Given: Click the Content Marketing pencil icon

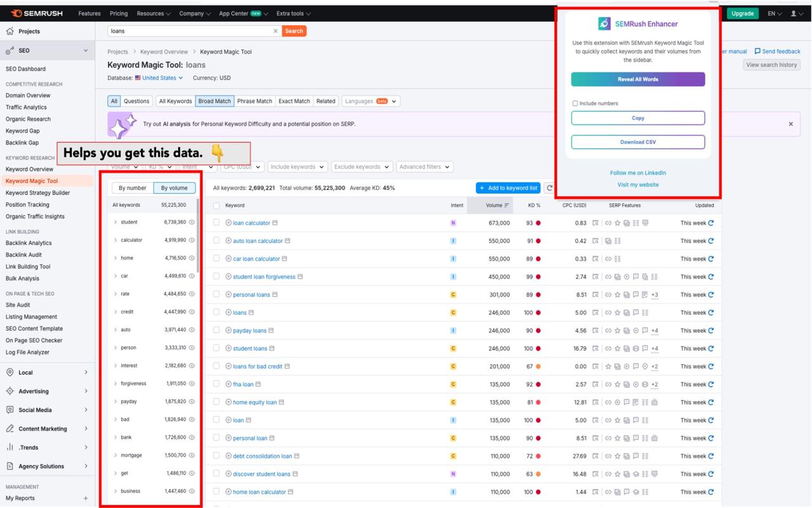Looking at the screenshot, I should tap(10, 429).
